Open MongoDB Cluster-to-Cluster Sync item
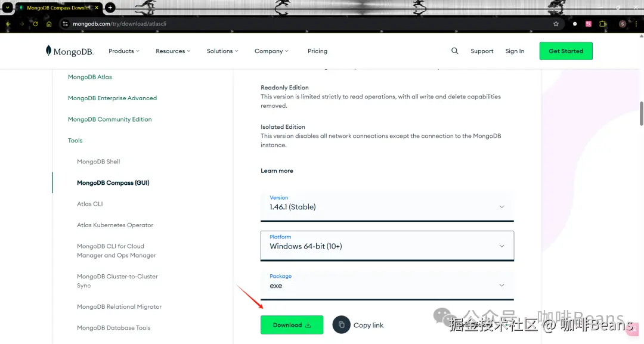 (117, 281)
